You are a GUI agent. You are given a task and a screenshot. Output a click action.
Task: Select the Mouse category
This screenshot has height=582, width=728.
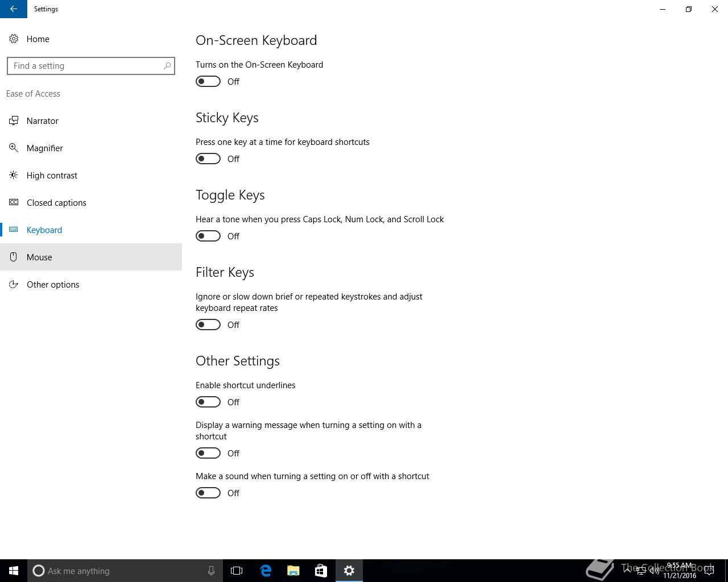(91, 257)
